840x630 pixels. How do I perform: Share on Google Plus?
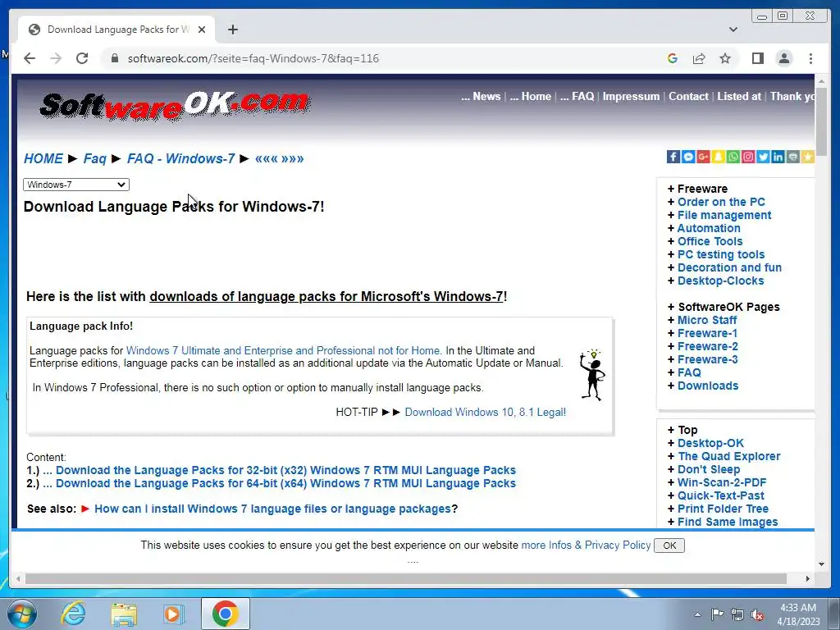pyautogui.click(x=703, y=157)
